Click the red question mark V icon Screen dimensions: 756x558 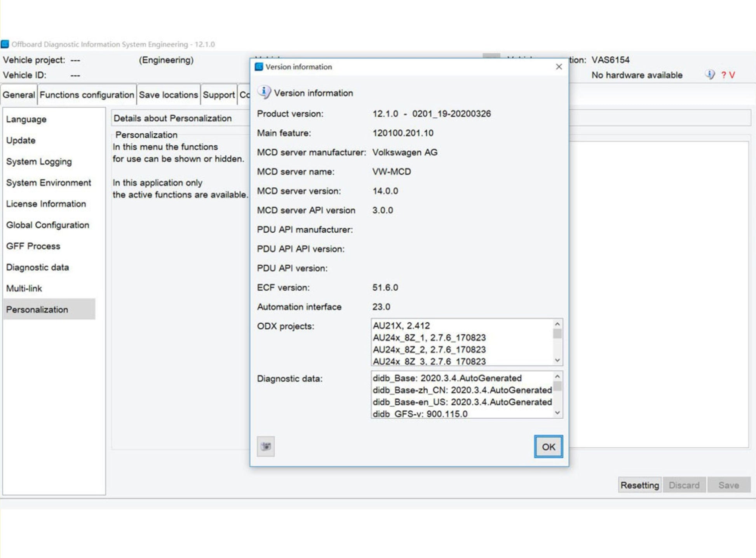pos(728,75)
